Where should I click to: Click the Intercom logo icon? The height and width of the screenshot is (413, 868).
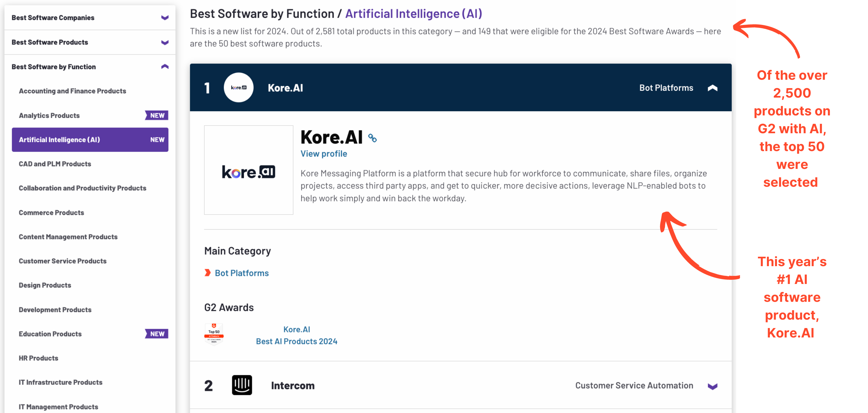point(242,385)
